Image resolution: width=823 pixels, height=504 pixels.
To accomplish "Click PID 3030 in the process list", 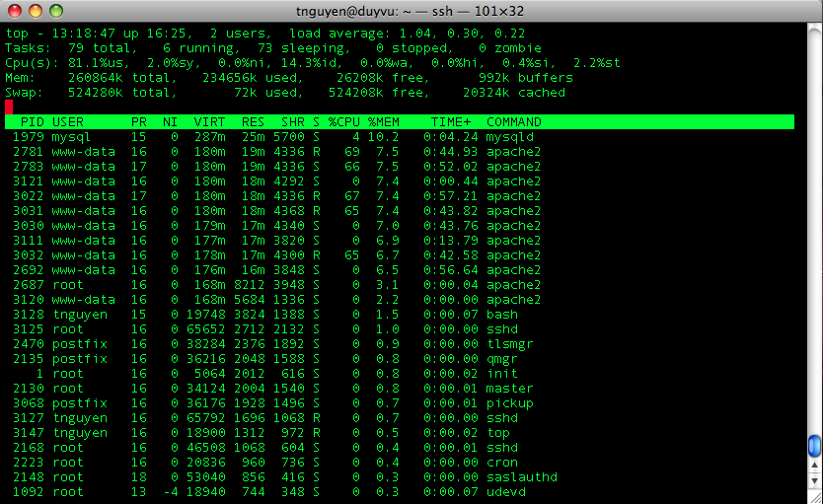I will 29,226.
